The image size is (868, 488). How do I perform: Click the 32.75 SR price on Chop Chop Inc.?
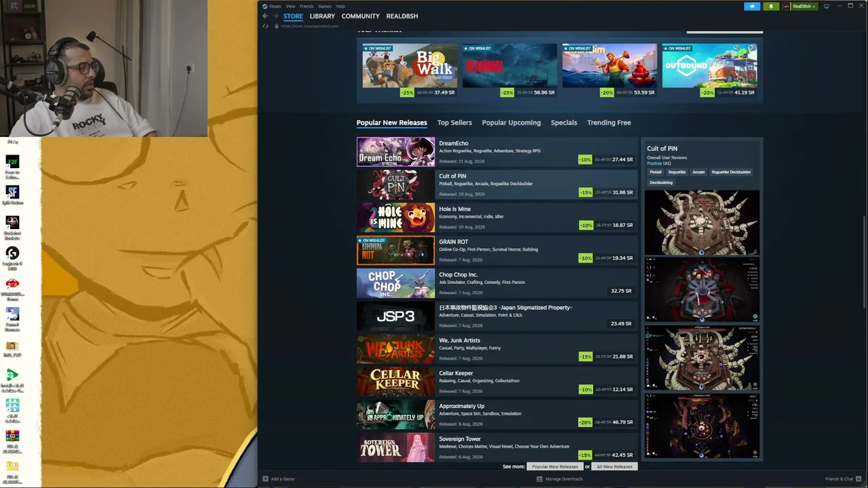621,291
